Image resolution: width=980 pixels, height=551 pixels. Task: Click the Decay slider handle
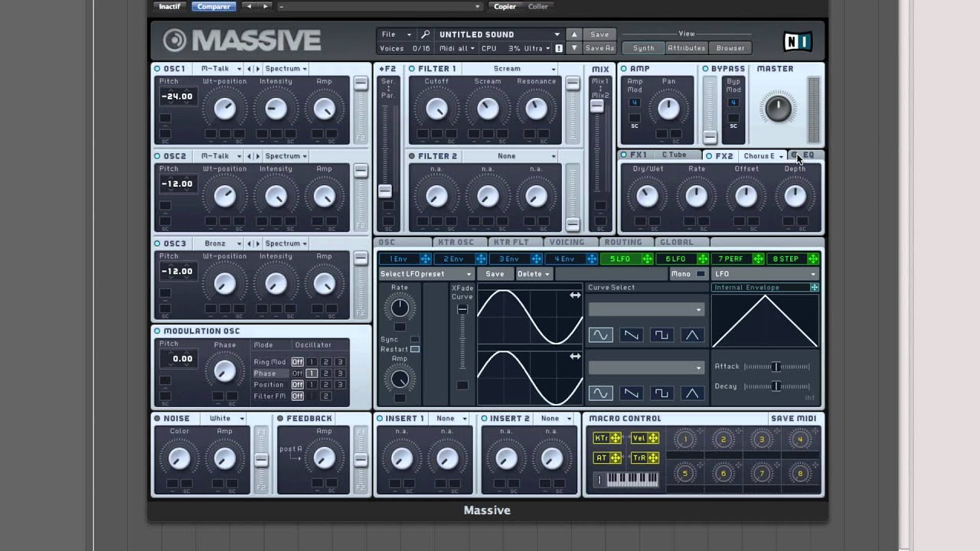click(776, 386)
